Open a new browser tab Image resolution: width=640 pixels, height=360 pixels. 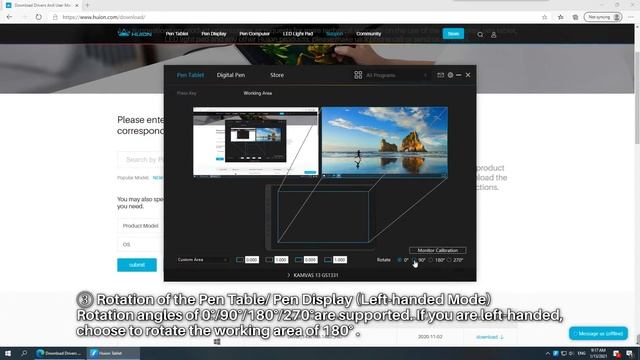coord(87,5)
